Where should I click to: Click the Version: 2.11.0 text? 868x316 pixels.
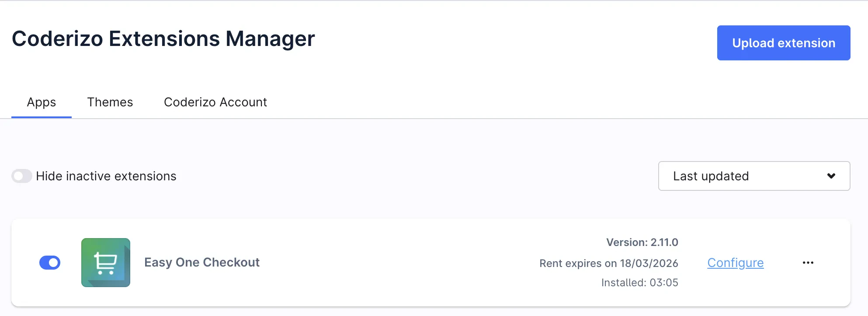642,242
